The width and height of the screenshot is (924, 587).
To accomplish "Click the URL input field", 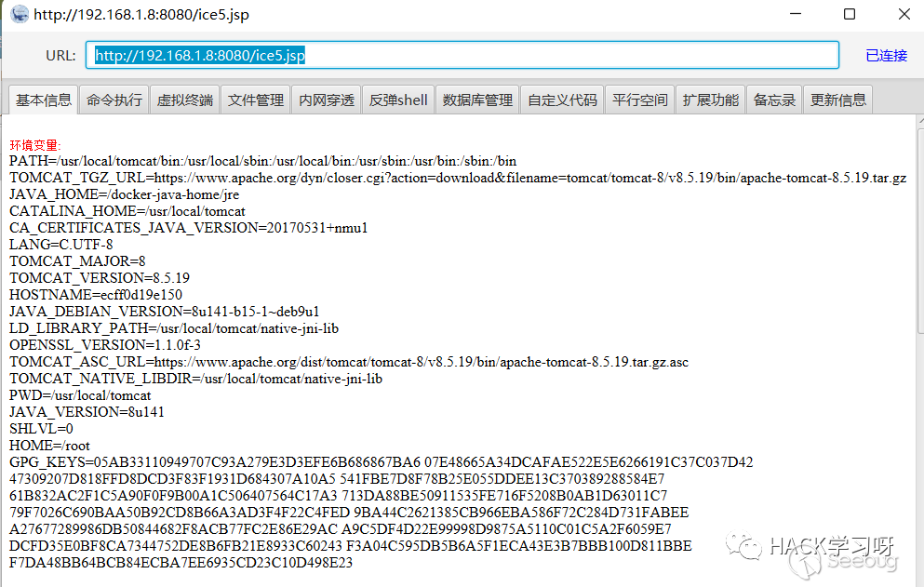I will point(462,55).
